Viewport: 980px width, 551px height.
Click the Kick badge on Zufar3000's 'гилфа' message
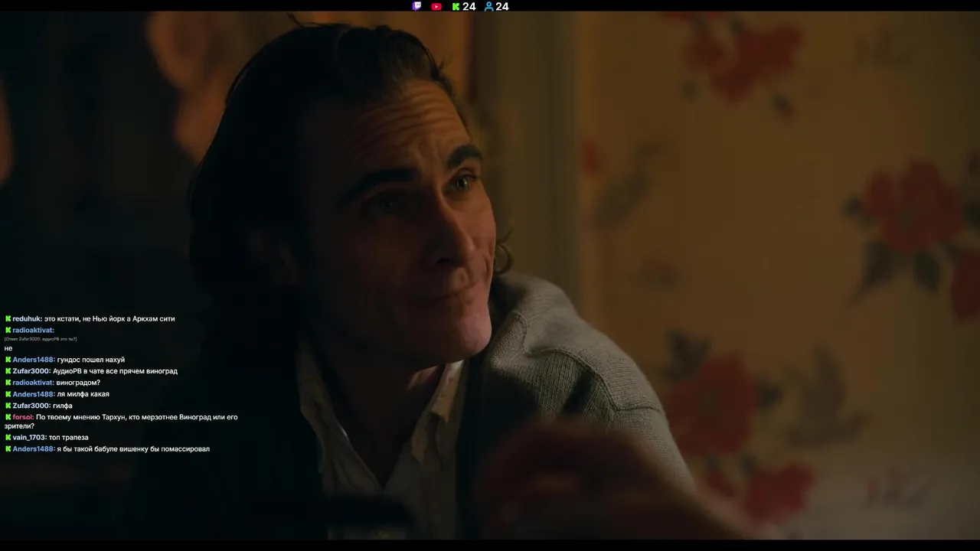(8, 406)
